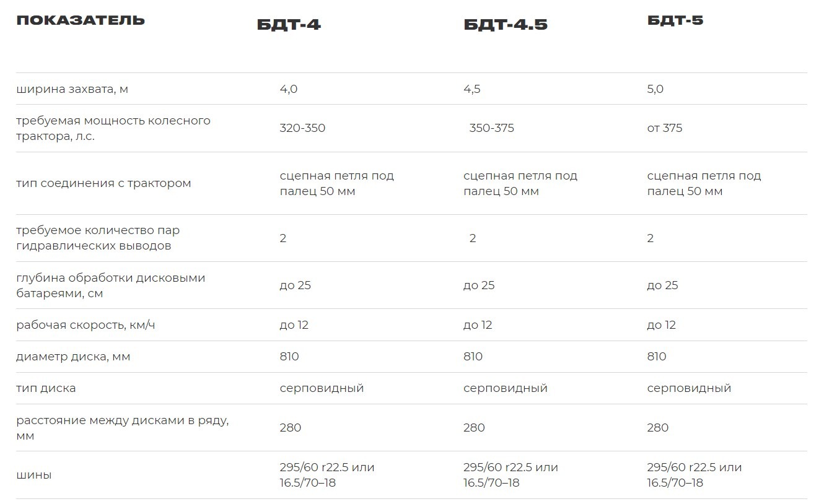Click the 'рабочая скорость, км/ч' label
The width and height of the screenshot is (824, 504).
(x=85, y=325)
